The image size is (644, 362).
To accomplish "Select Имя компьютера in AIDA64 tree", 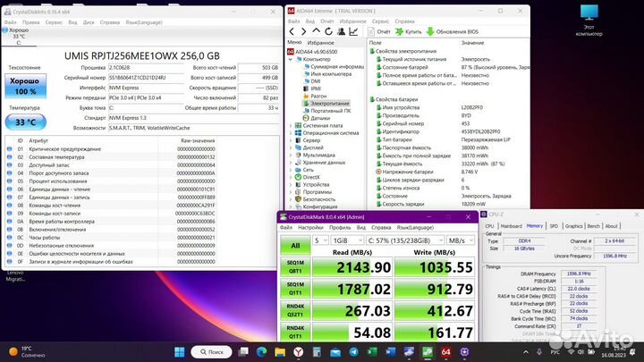I will pyautogui.click(x=327, y=74).
